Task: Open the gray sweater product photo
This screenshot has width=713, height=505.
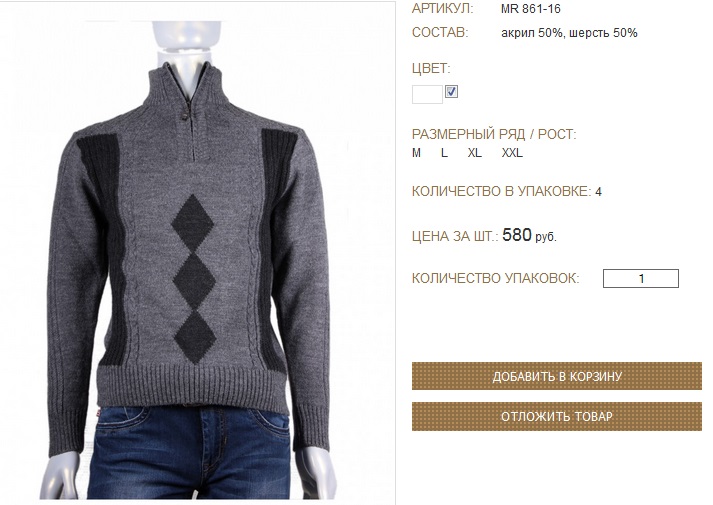Action: (x=197, y=252)
